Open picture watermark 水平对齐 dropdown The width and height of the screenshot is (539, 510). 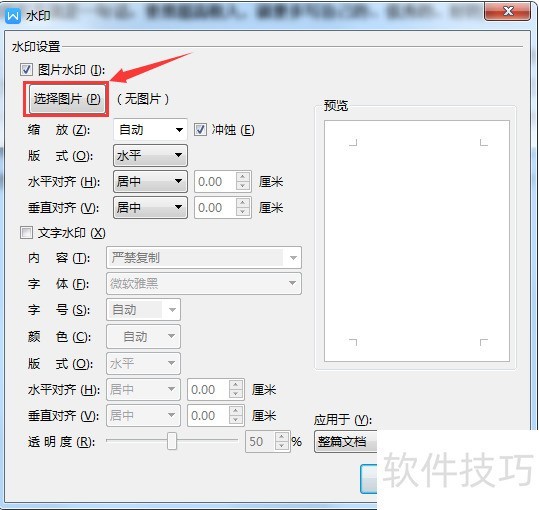click(x=150, y=181)
